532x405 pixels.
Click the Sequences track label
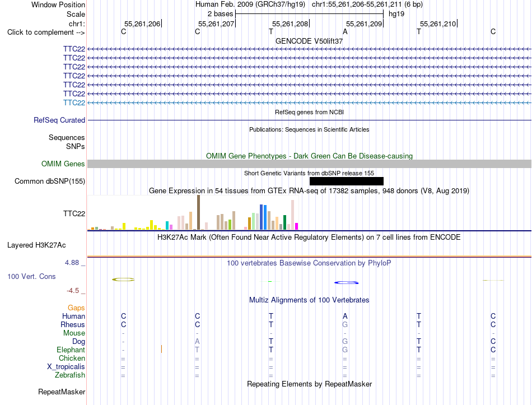click(67, 137)
